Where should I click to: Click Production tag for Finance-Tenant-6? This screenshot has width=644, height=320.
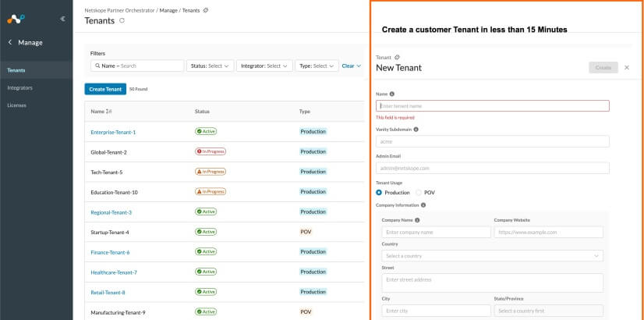point(313,252)
